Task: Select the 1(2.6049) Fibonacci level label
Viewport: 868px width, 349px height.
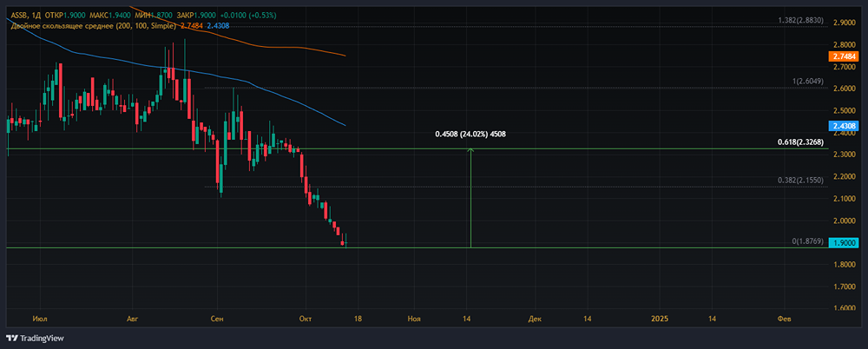Action: 807,82
